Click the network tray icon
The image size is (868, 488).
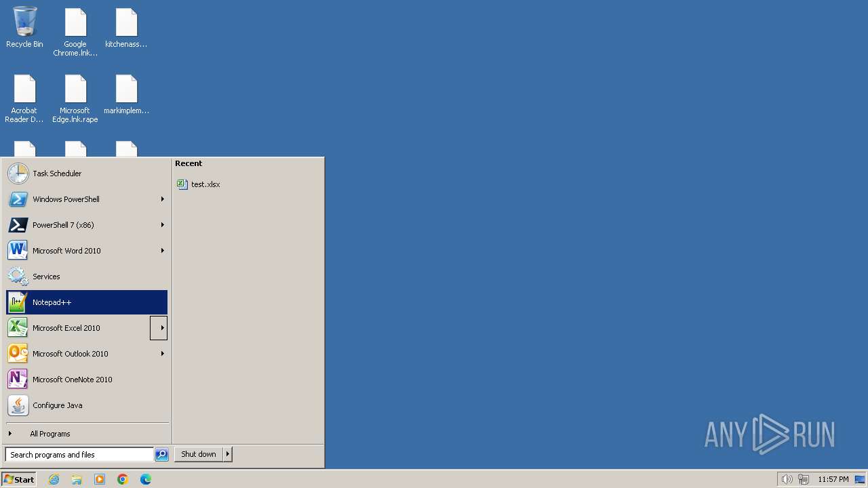804,479
